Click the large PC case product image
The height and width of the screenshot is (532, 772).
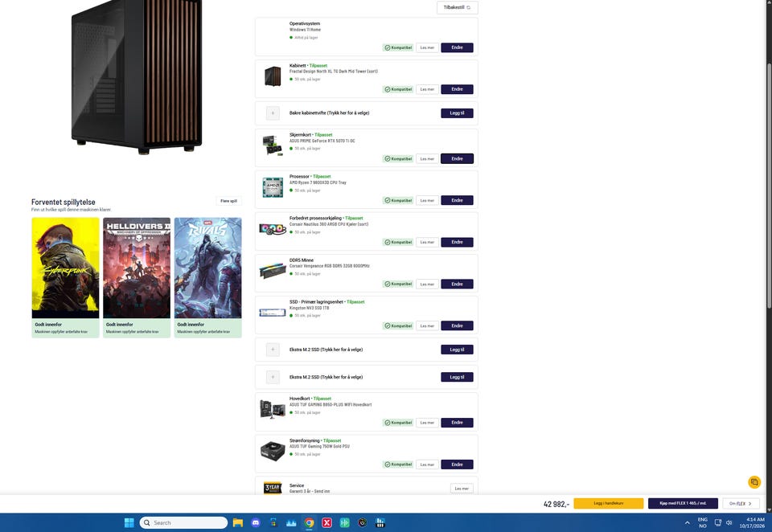(x=137, y=77)
